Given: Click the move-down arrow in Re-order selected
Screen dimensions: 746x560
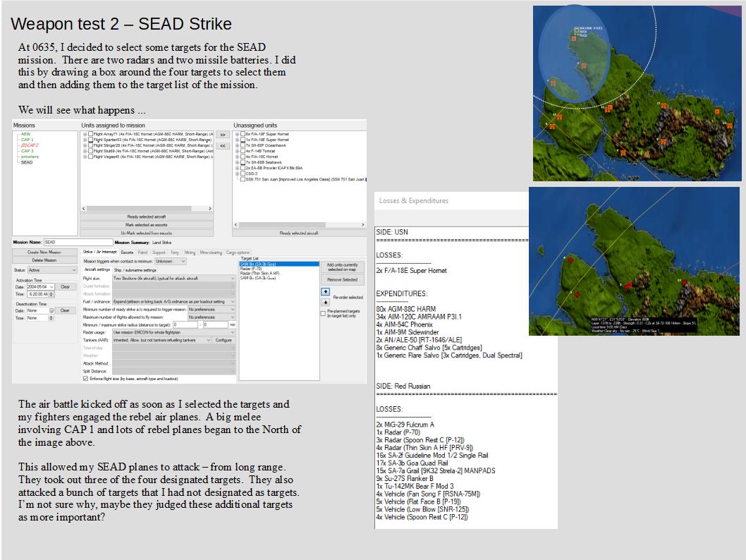Looking at the screenshot, I should tap(326, 302).
